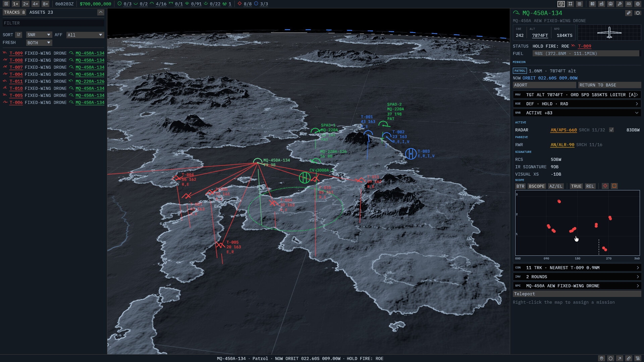Click the ORBIT 022.60S 009.00W coordinates
The width and height of the screenshot is (644, 362).
click(x=550, y=78)
